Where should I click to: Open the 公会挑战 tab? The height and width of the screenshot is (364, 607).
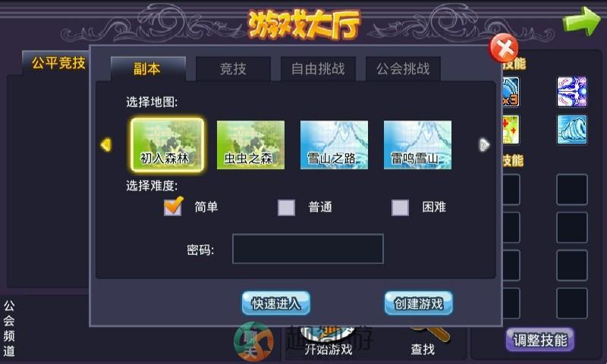point(403,69)
